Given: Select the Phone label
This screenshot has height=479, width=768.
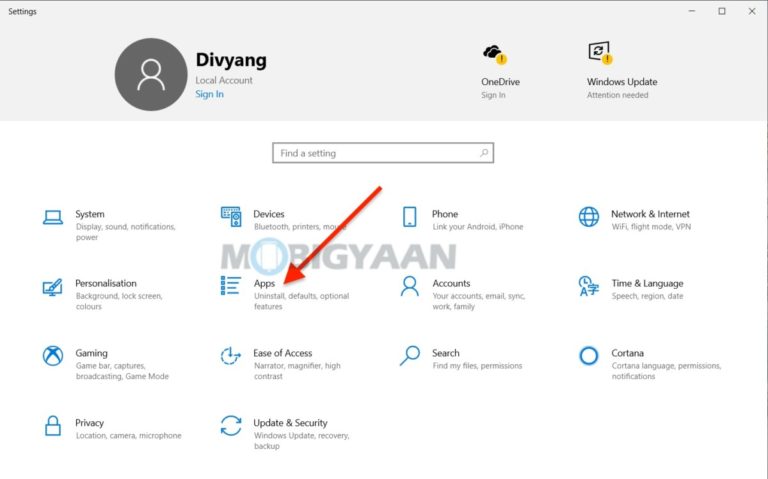Looking at the screenshot, I should coord(445,214).
